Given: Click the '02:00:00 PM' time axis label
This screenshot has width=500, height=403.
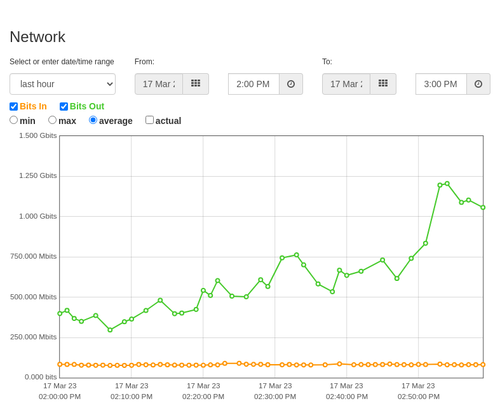Looking at the screenshot, I should coord(60,397).
